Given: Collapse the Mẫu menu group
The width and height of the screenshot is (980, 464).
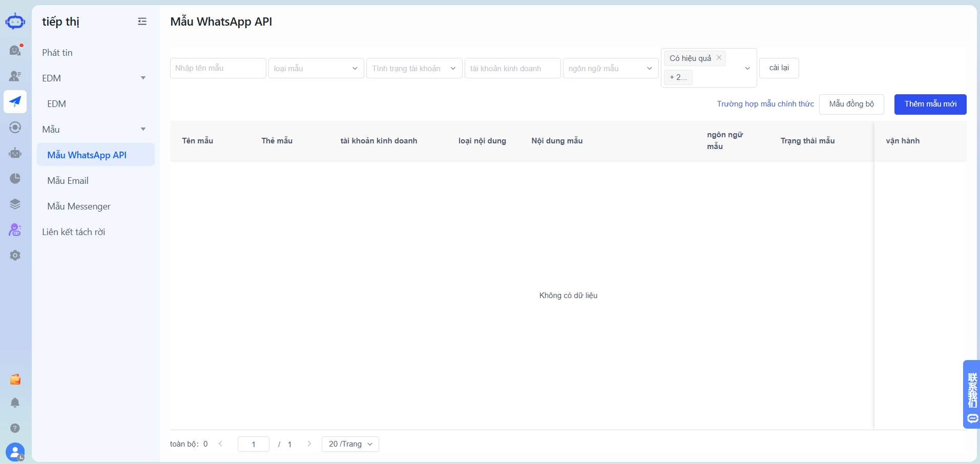Looking at the screenshot, I should pos(143,129).
